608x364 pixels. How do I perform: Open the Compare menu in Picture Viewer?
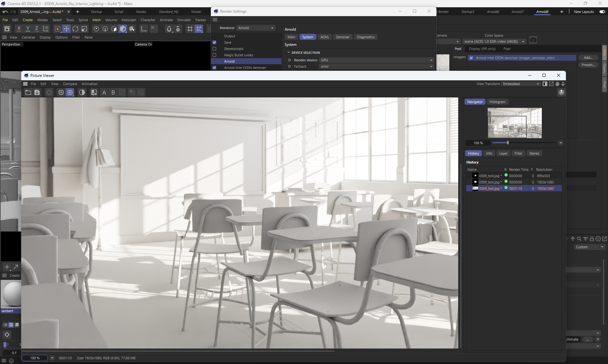point(70,84)
